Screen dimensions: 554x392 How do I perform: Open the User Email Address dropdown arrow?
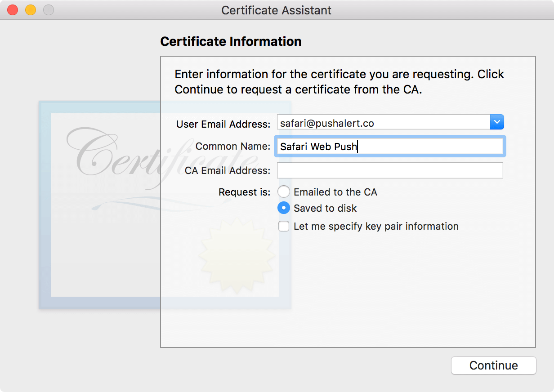(497, 122)
